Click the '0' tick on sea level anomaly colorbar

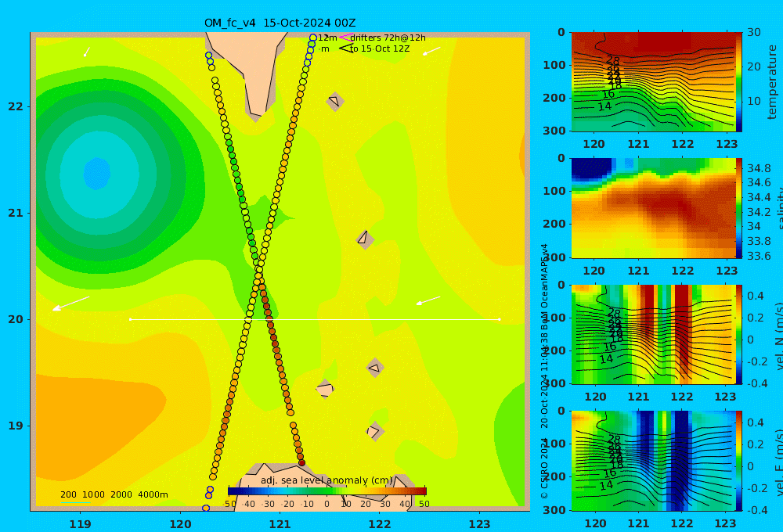pyautogui.click(x=327, y=504)
